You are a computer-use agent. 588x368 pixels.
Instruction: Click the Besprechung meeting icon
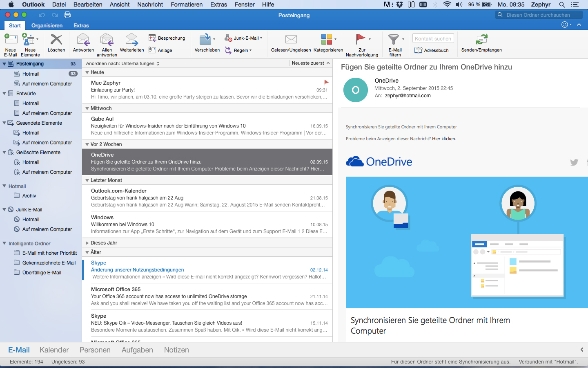(x=152, y=38)
